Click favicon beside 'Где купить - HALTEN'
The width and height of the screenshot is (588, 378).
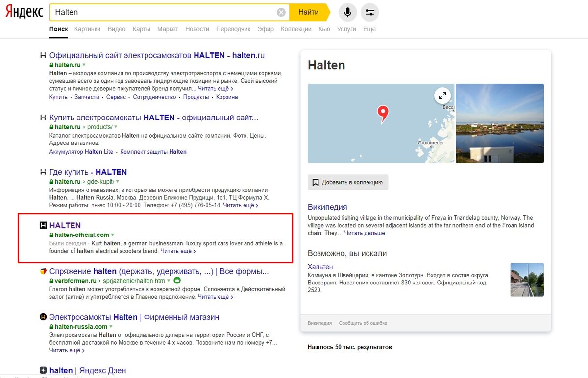click(43, 172)
